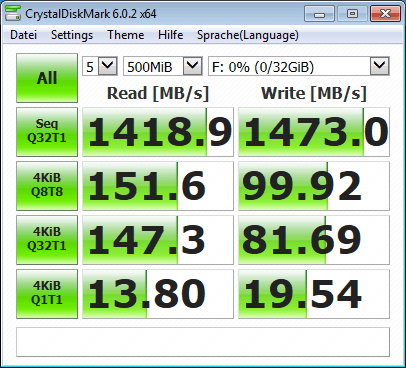Click the Seq write result 1473.0
406x368 pixels.
point(314,132)
